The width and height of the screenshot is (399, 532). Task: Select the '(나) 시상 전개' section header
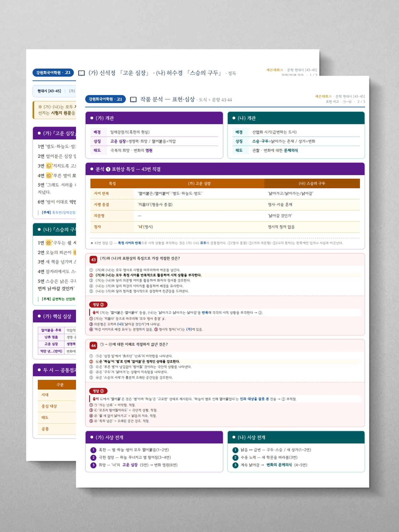pyautogui.click(x=296, y=437)
